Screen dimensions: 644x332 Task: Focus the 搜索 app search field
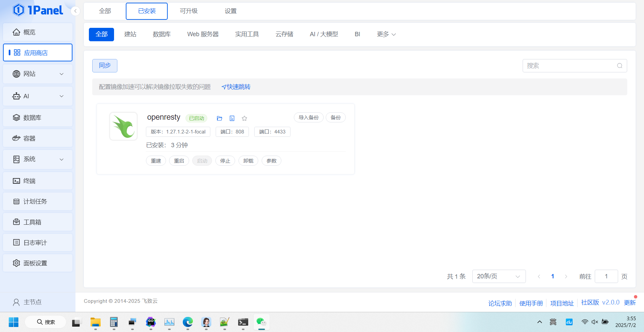point(575,66)
